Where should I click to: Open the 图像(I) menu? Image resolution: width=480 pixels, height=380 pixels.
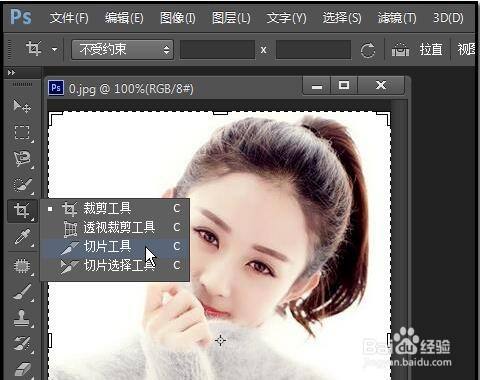(177, 18)
